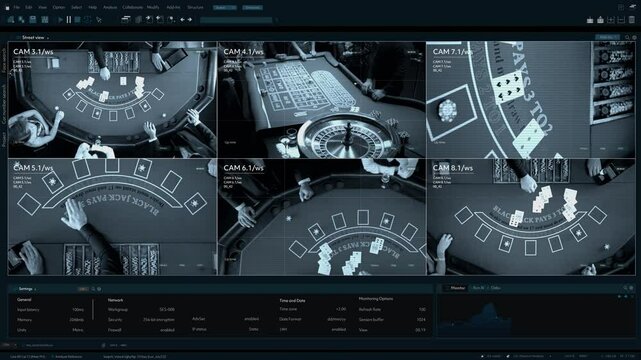Open the Modify menu
The height and width of the screenshot is (360, 641).
[153, 7]
